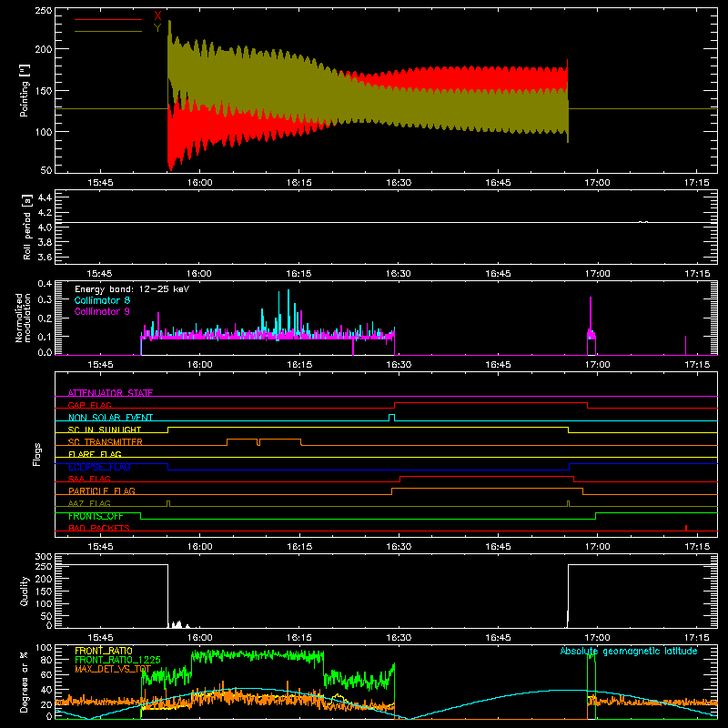728x728 pixels.
Task: Click the 'Quality' axis title
Action: (x=25, y=591)
